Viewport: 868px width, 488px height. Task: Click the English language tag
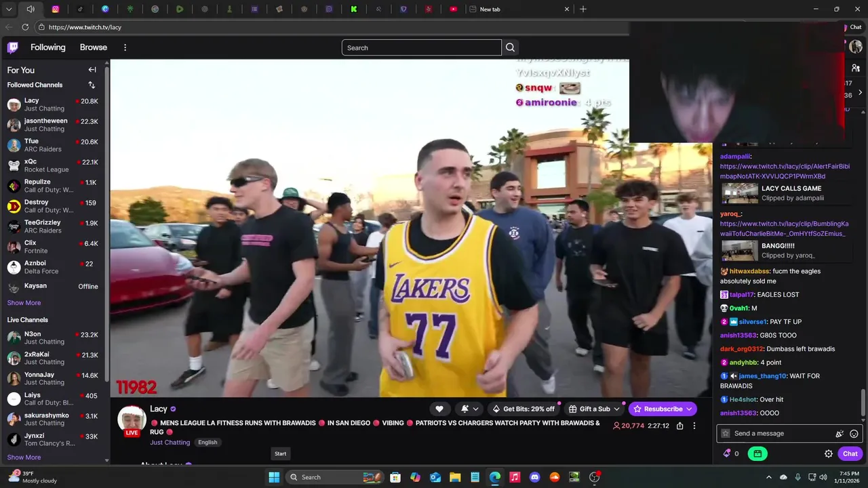208,443
